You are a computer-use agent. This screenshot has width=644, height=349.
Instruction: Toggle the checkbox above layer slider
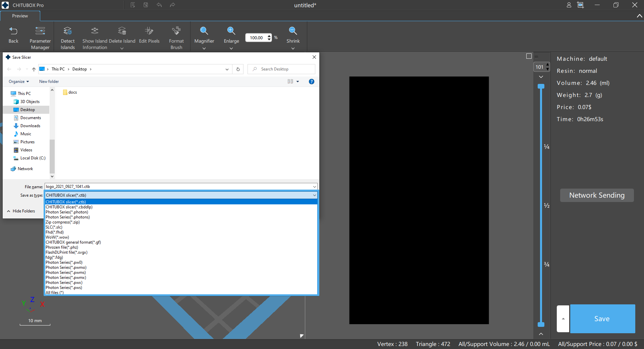tap(529, 56)
